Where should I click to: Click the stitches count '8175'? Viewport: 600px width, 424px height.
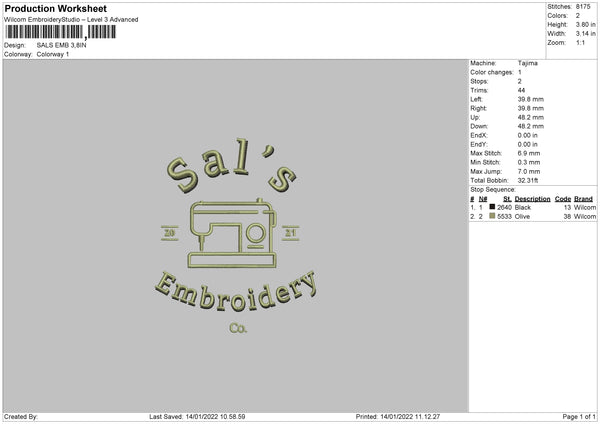coord(583,7)
